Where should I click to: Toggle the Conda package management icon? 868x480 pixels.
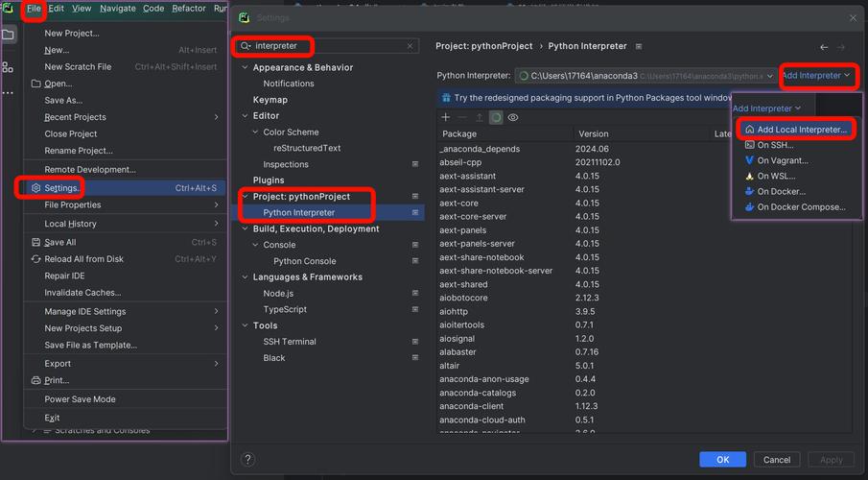496,117
